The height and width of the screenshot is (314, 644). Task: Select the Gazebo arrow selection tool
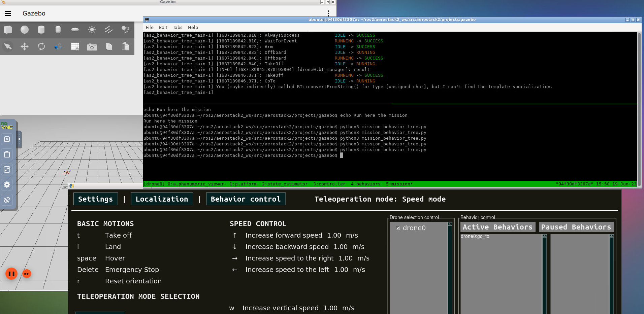pos(8,46)
